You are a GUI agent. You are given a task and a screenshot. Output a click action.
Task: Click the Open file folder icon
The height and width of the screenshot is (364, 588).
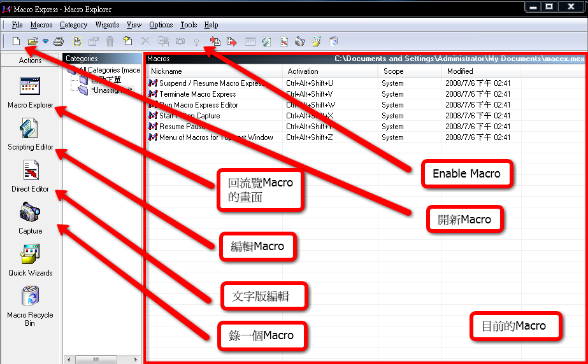[33, 41]
